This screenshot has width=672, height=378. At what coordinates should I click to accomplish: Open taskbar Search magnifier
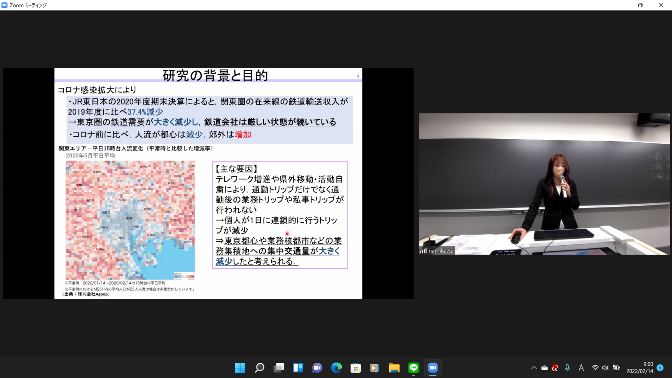click(259, 368)
